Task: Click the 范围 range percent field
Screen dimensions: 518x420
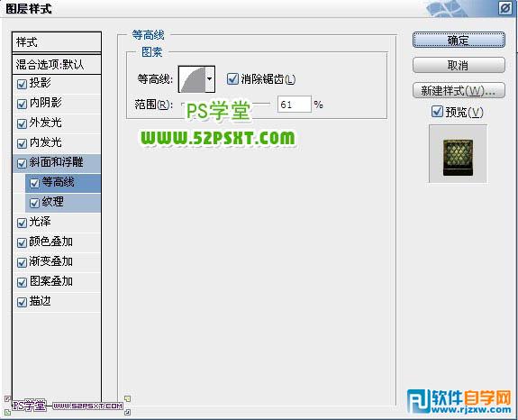Action: 294,105
